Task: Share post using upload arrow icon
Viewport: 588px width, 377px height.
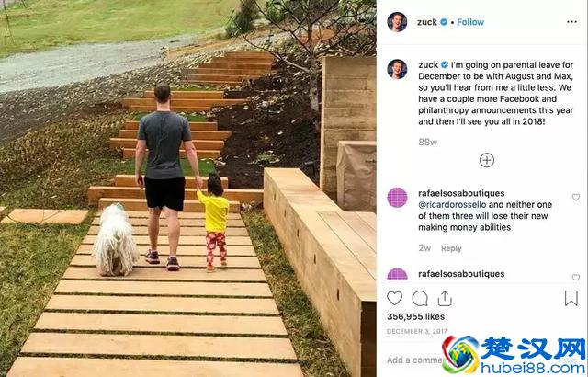Action: [445, 298]
